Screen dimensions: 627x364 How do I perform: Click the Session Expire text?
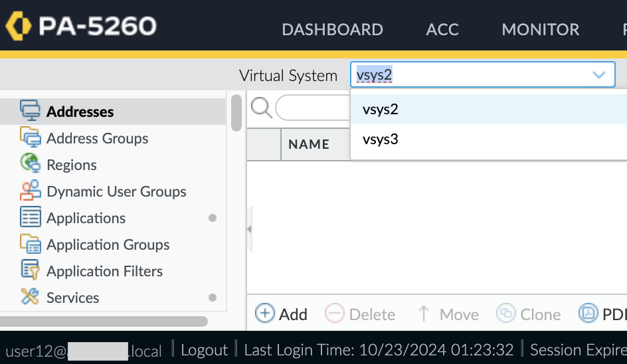coord(579,350)
